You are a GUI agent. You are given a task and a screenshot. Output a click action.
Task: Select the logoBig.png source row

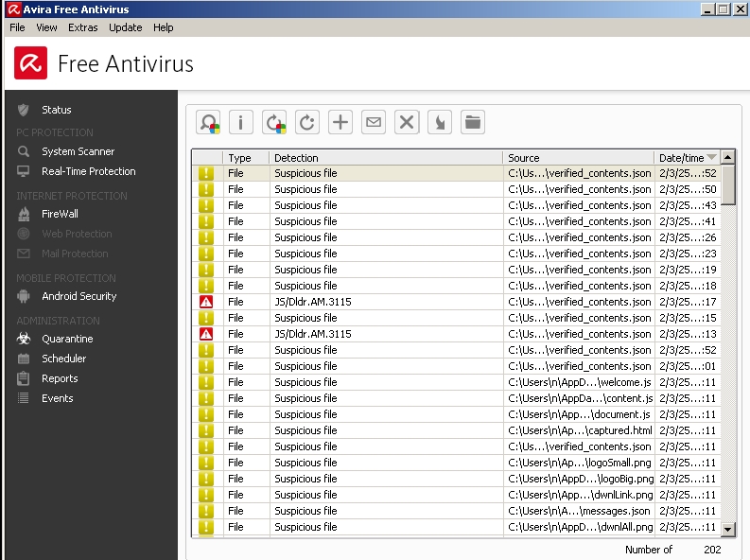[456, 479]
